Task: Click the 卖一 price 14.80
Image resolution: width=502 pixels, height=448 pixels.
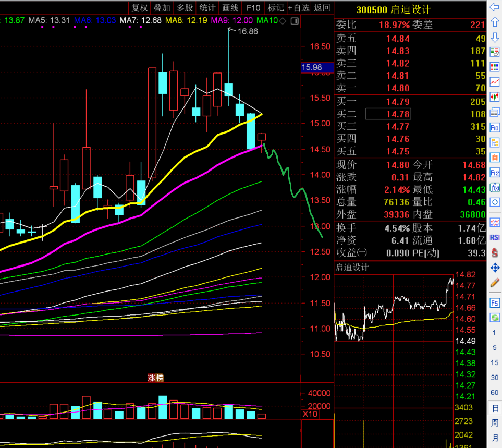Action: coord(398,88)
